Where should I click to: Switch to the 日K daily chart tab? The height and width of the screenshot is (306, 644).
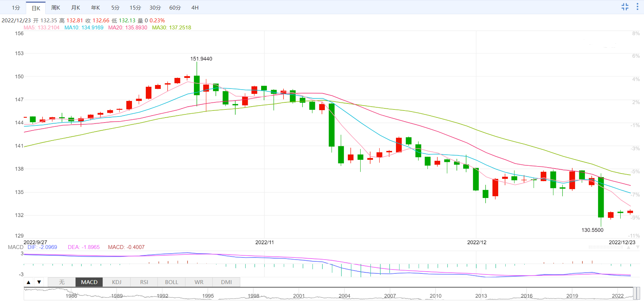(36, 8)
